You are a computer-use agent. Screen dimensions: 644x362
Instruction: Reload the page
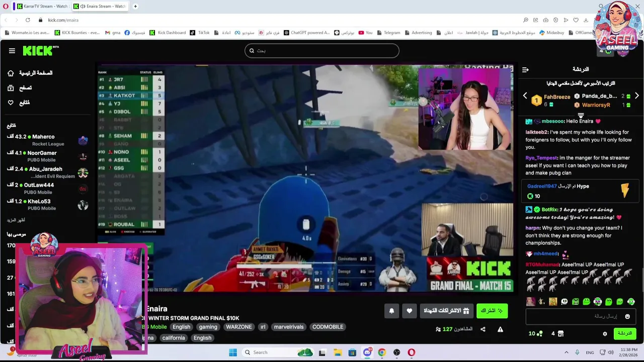pyautogui.click(x=28, y=20)
